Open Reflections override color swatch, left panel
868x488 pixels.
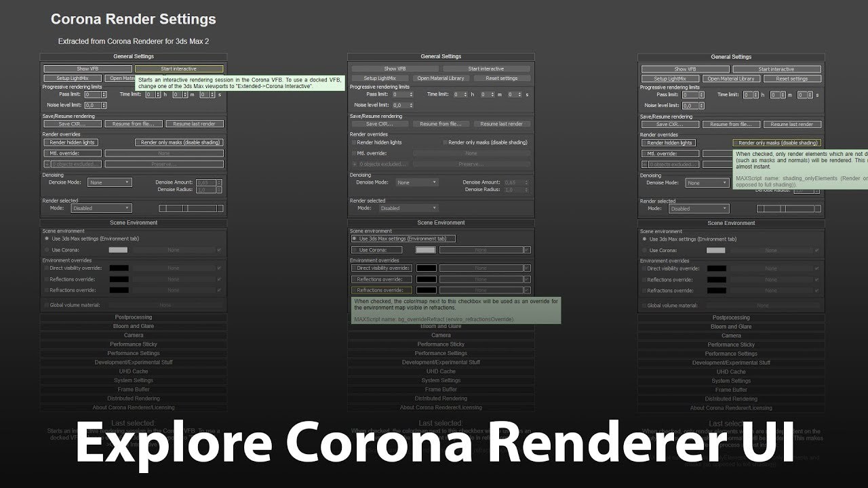(x=119, y=279)
